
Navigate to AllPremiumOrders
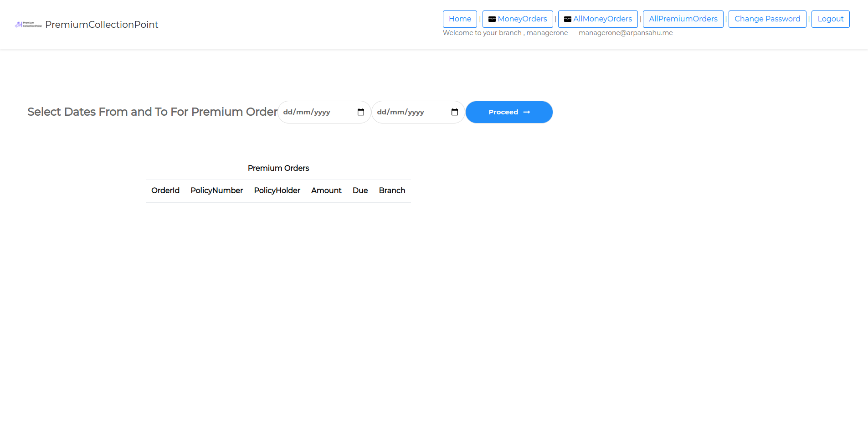pyautogui.click(x=683, y=19)
